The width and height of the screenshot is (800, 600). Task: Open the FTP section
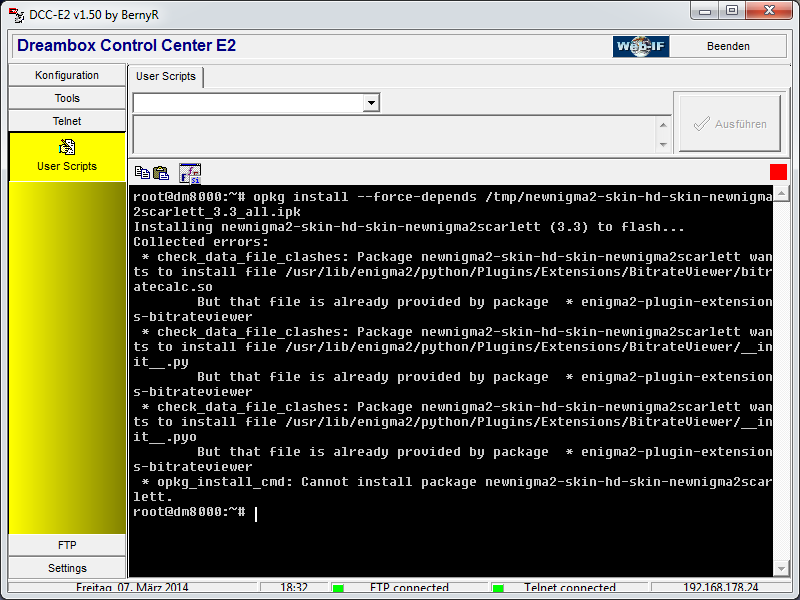(x=67, y=545)
